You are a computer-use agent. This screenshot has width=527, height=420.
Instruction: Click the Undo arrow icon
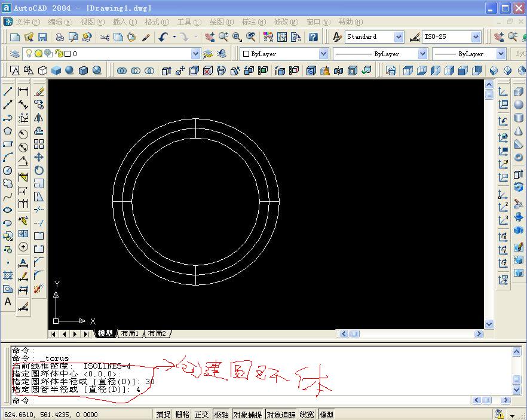point(164,36)
